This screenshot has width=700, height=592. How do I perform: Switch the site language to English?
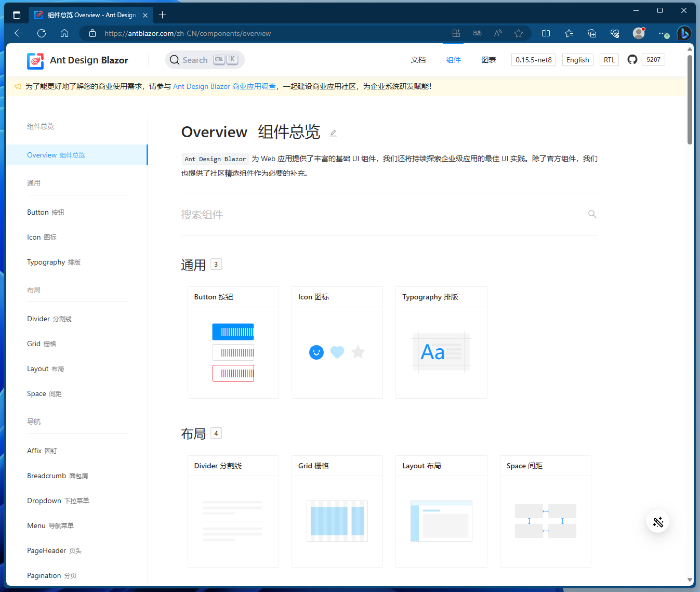pyautogui.click(x=577, y=59)
